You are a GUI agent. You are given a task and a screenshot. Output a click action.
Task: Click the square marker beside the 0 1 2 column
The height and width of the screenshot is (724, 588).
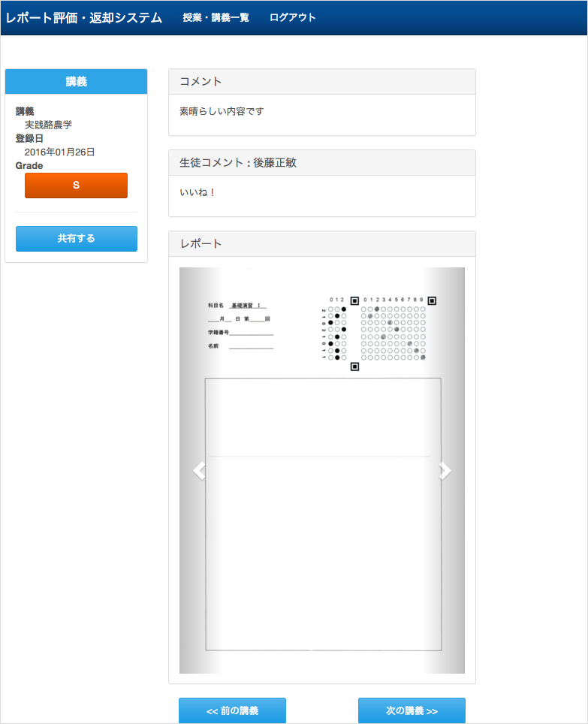click(354, 300)
